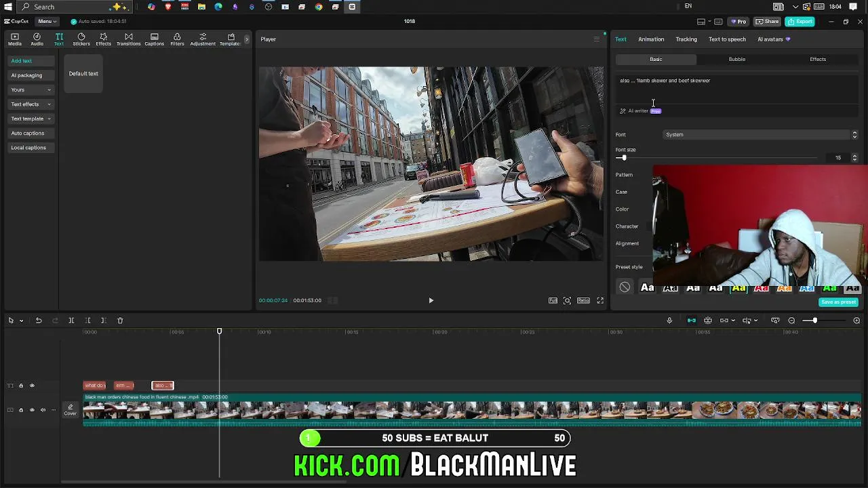Screen dimensions: 868x488
Task: Zoom in timeline with plus icon
Action: pos(856,321)
